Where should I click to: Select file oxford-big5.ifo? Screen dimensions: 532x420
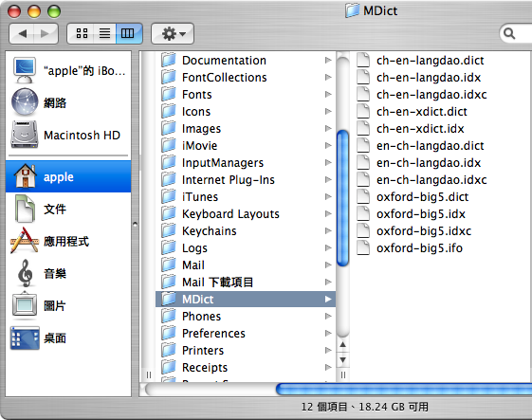click(410, 248)
